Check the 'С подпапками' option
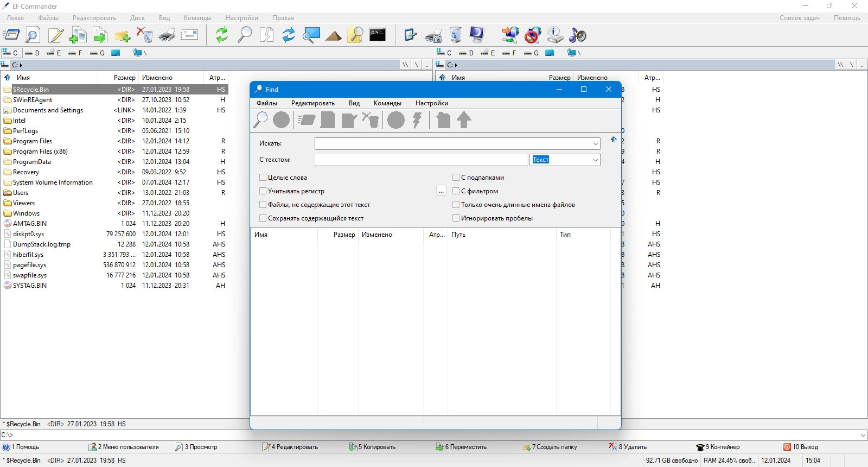 456,178
